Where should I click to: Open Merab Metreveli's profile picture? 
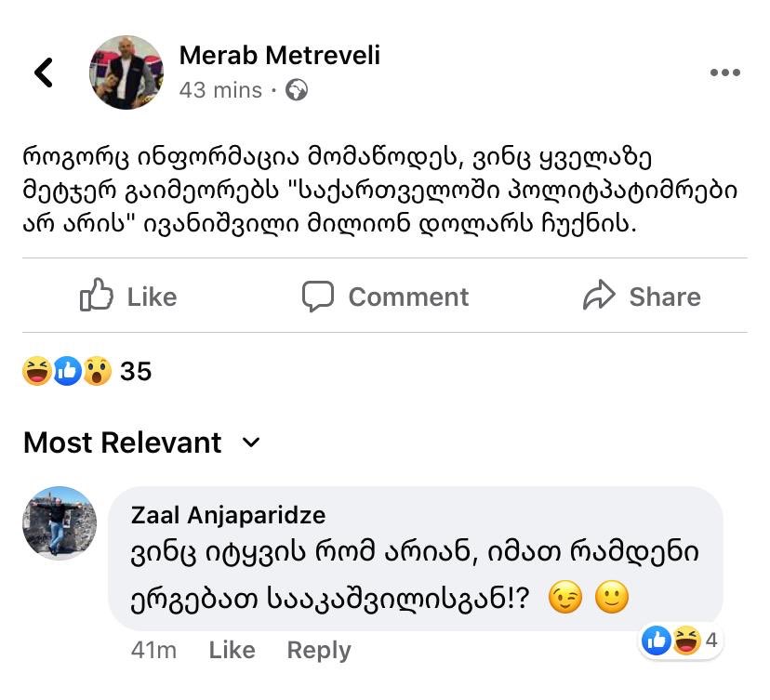pos(126,73)
